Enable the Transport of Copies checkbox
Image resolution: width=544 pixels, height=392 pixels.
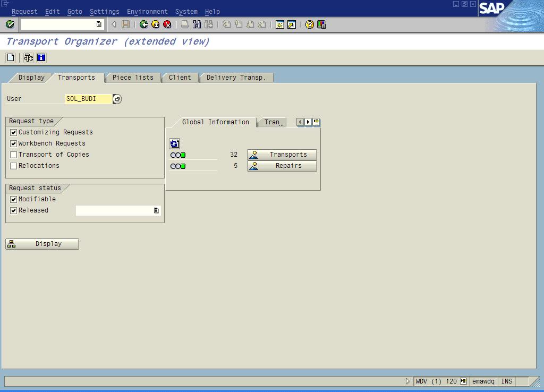click(x=14, y=155)
